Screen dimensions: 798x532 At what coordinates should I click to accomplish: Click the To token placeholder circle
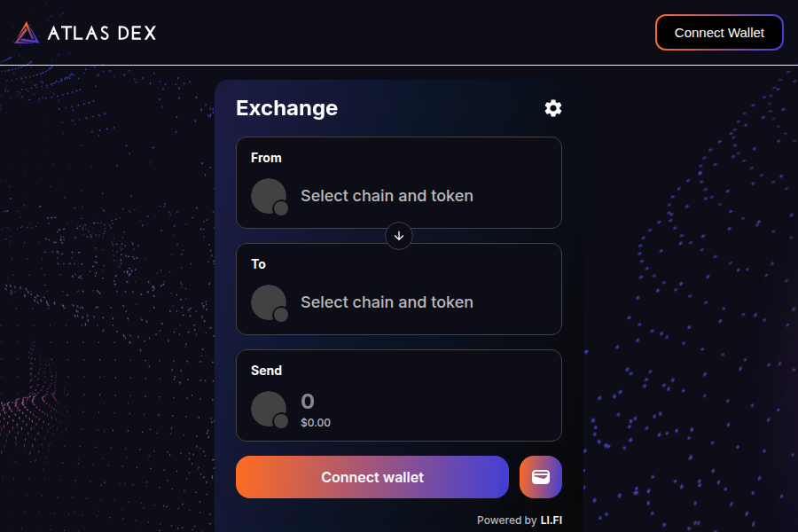[x=267, y=301]
